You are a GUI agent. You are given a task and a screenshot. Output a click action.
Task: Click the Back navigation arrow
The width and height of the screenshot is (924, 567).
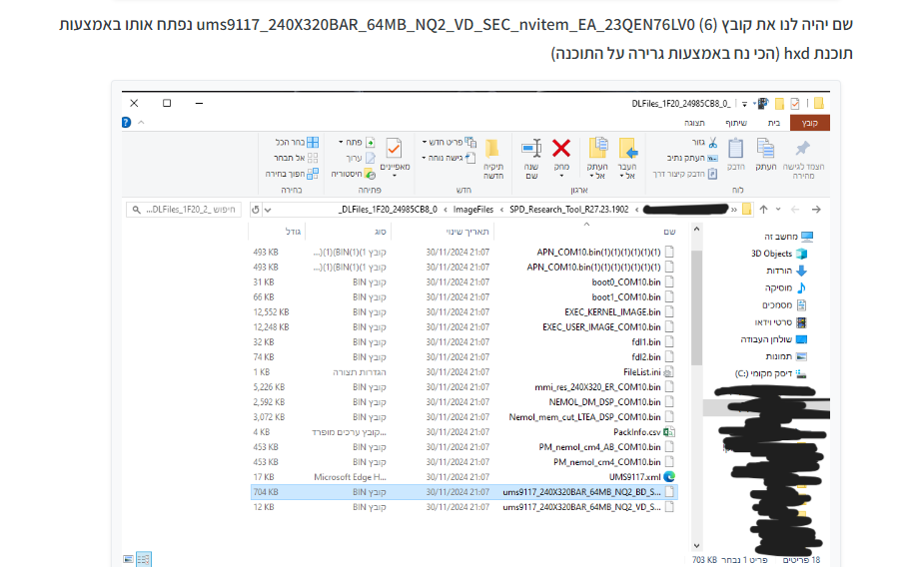pyautogui.click(x=816, y=210)
